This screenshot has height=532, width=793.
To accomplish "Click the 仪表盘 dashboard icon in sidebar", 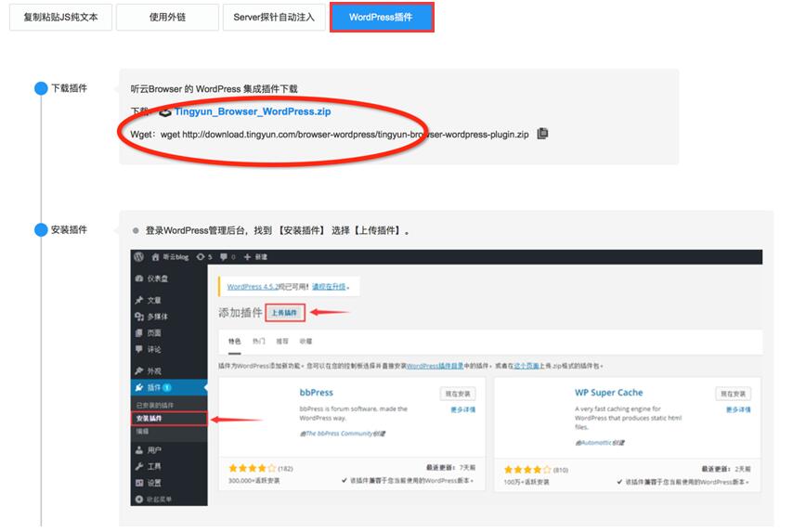I will (x=139, y=279).
